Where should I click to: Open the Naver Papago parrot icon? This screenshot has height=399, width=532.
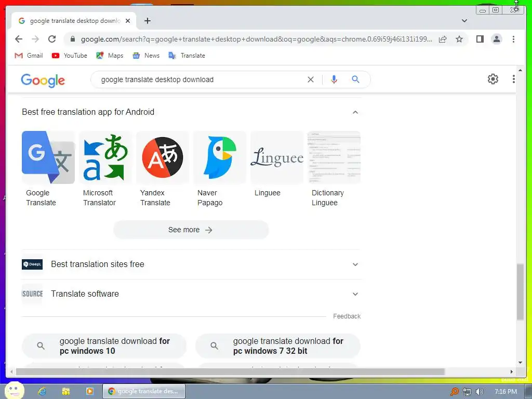(220, 157)
